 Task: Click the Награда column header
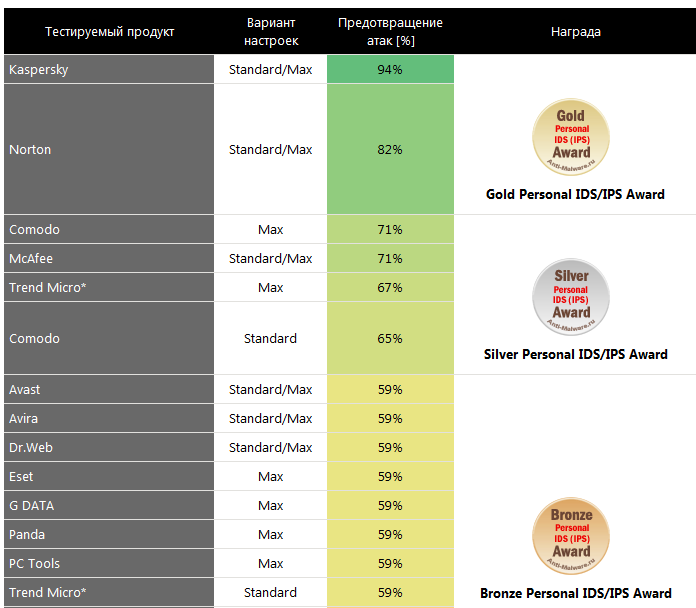575,31
